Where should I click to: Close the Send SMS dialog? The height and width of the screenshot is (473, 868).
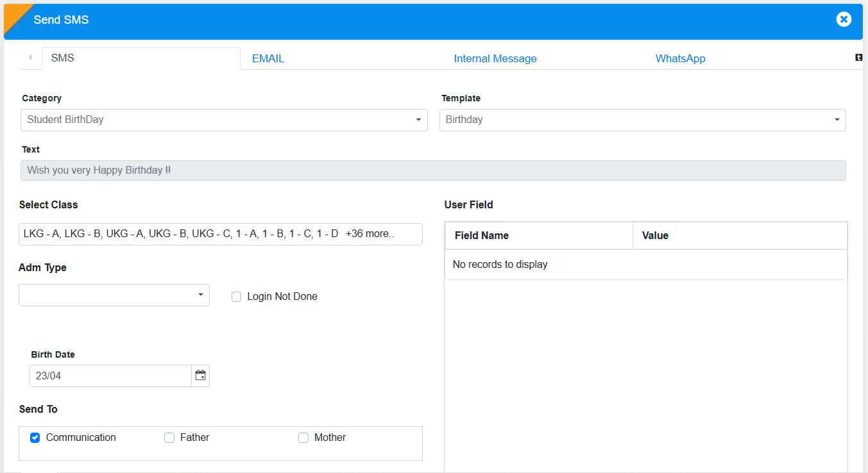tap(844, 20)
